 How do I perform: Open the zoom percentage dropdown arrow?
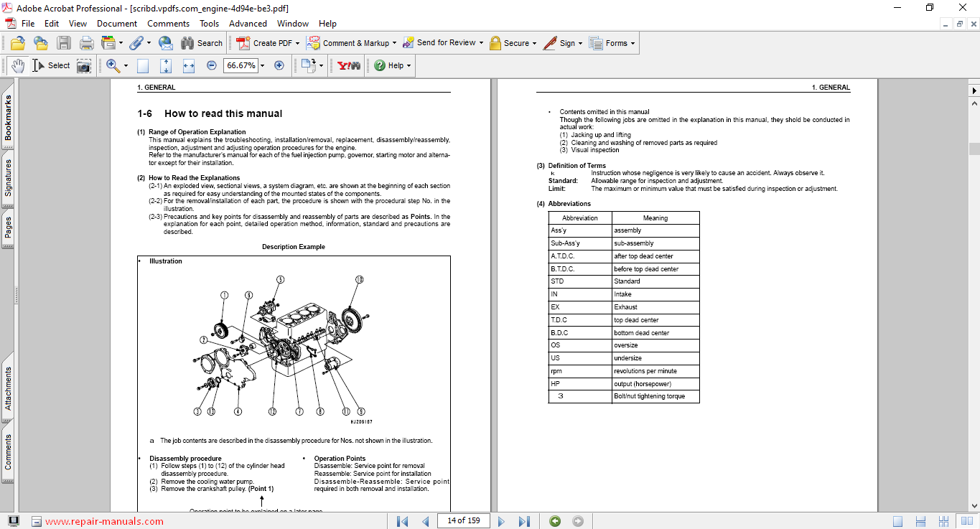[x=262, y=65]
